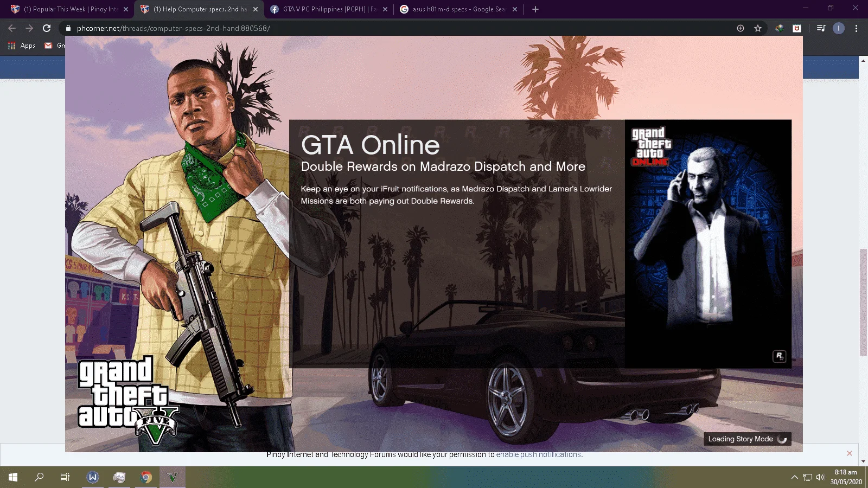
Task: Go back to the previous page
Action: pyautogui.click(x=12, y=28)
